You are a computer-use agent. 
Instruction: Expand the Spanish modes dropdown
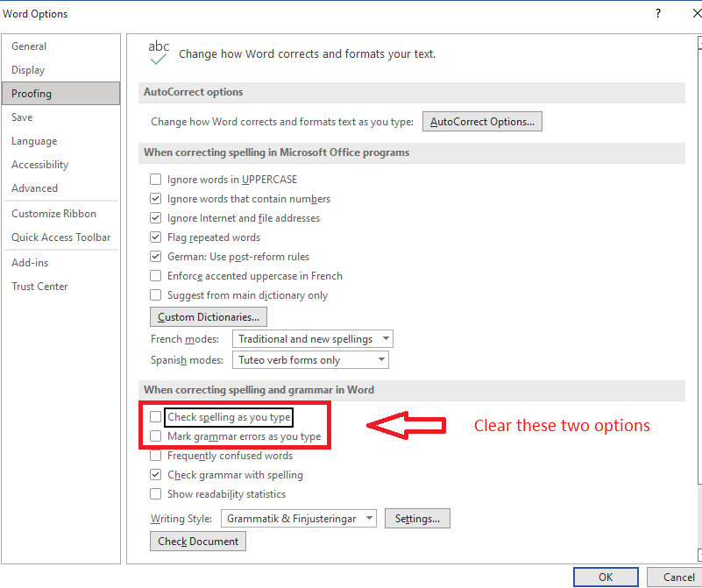click(x=310, y=360)
